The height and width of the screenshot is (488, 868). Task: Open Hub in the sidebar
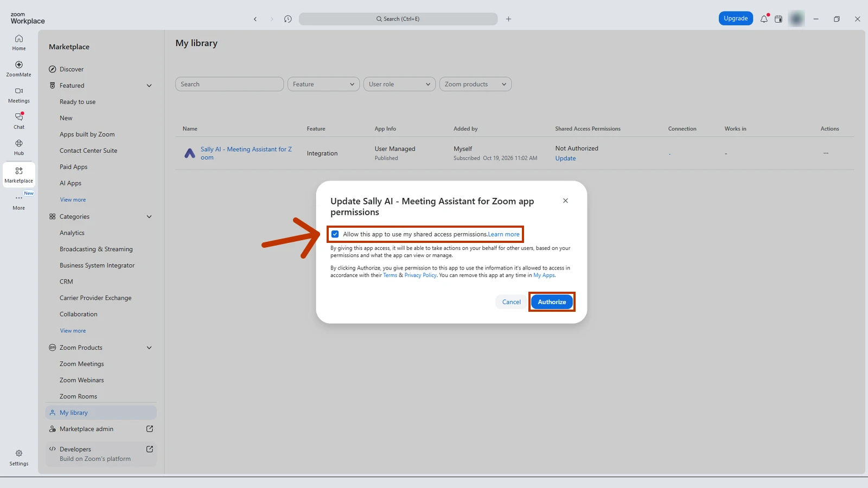(19, 147)
